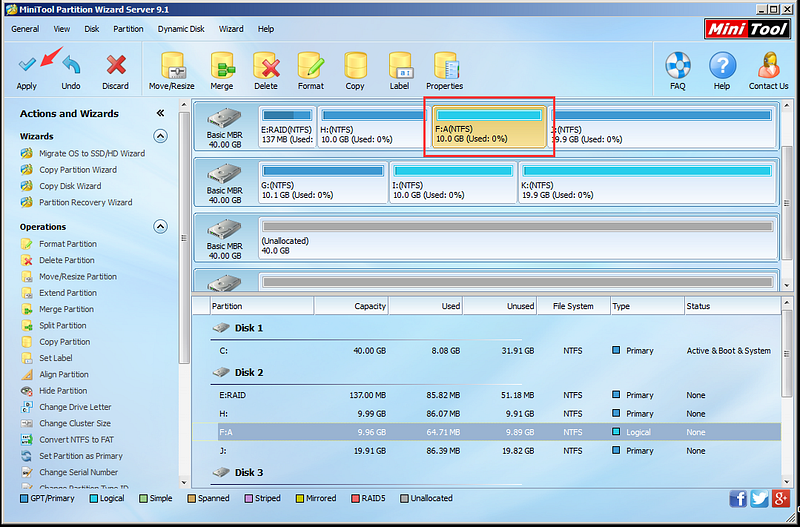The height and width of the screenshot is (527, 800).
Task: Click sidebar scrollbar down arrow
Action: click(x=184, y=482)
